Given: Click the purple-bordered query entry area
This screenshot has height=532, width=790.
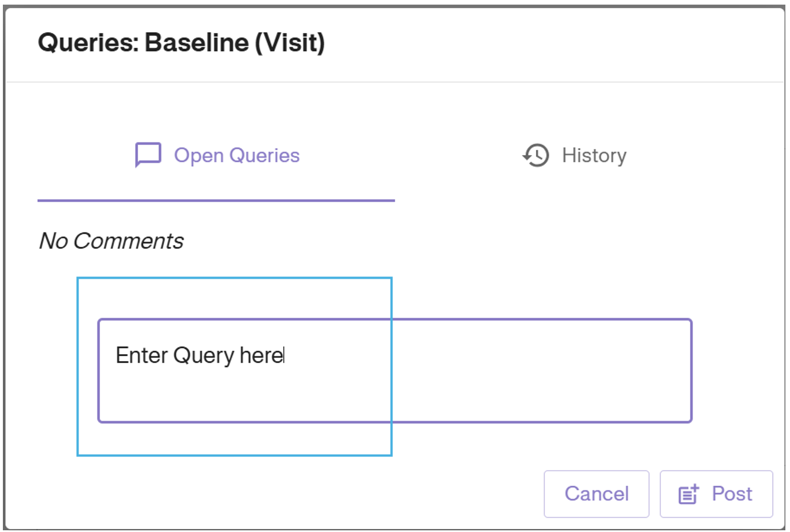Looking at the screenshot, I should tap(395, 369).
